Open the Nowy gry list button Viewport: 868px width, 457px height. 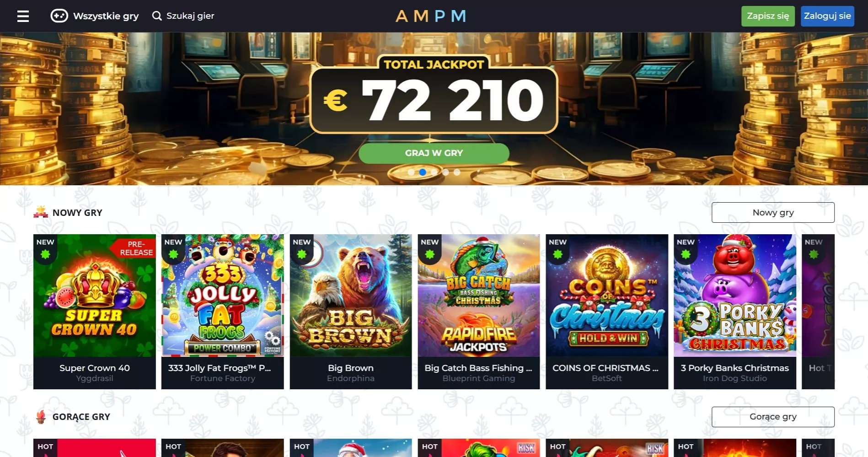pyautogui.click(x=773, y=212)
